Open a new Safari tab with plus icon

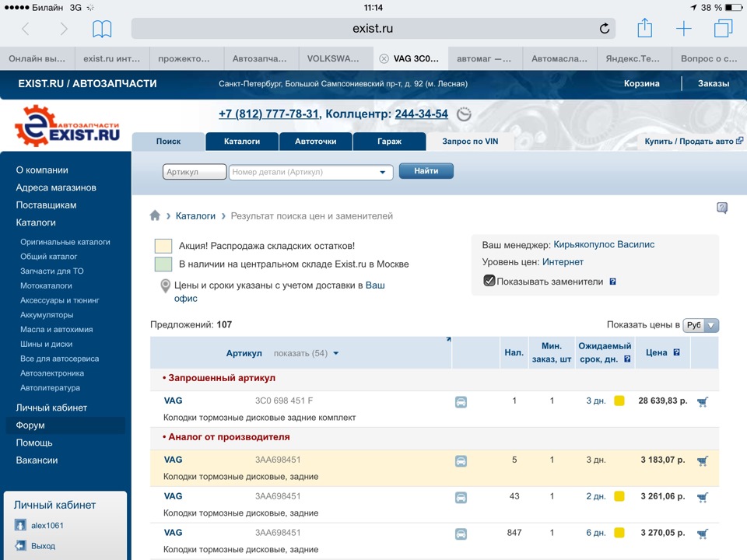click(x=684, y=29)
